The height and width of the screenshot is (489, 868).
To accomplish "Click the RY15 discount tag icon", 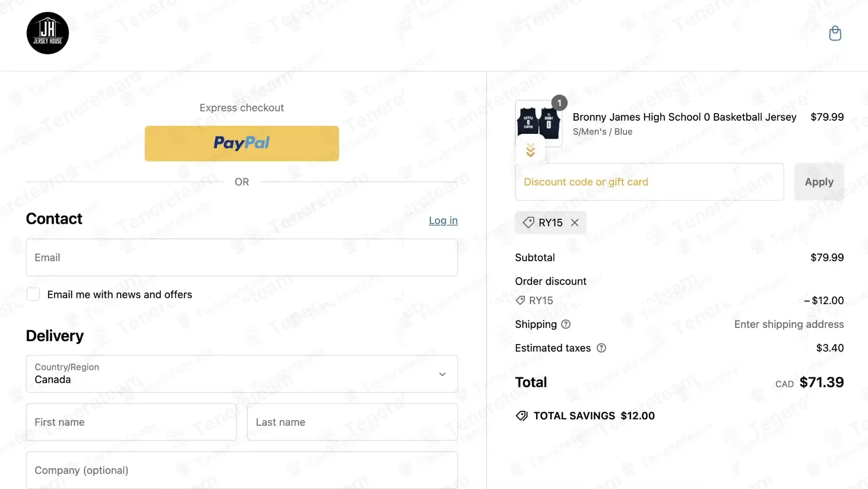I will click(528, 223).
